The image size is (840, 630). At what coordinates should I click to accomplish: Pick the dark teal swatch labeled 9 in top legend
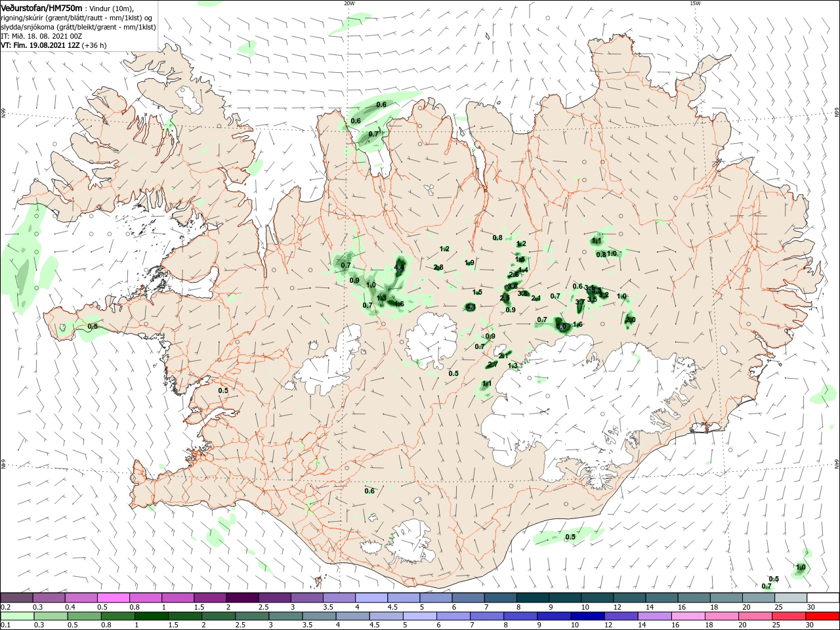click(532, 598)
